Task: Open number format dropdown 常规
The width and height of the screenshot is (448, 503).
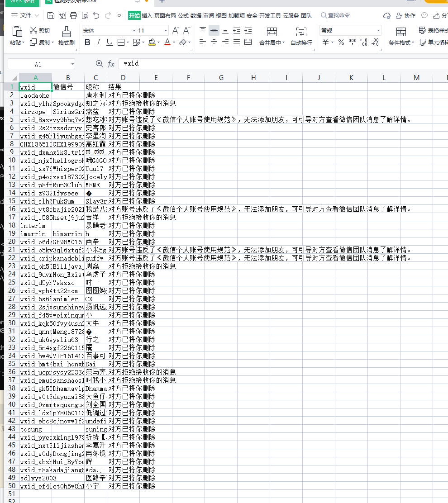Action: click(x=379, y=30)
